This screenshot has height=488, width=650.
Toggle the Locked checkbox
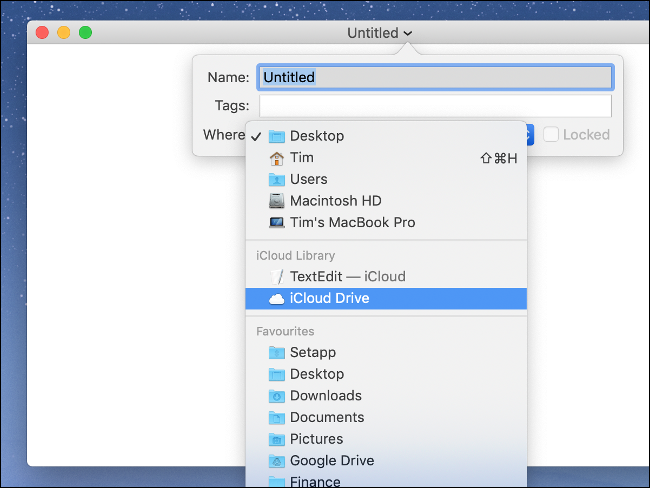coord(551,134)
